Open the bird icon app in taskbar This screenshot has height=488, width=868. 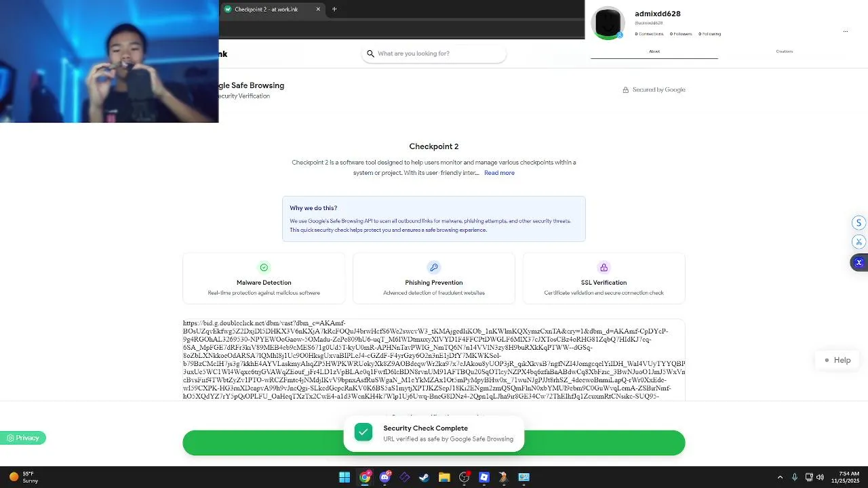coord(504,477)
